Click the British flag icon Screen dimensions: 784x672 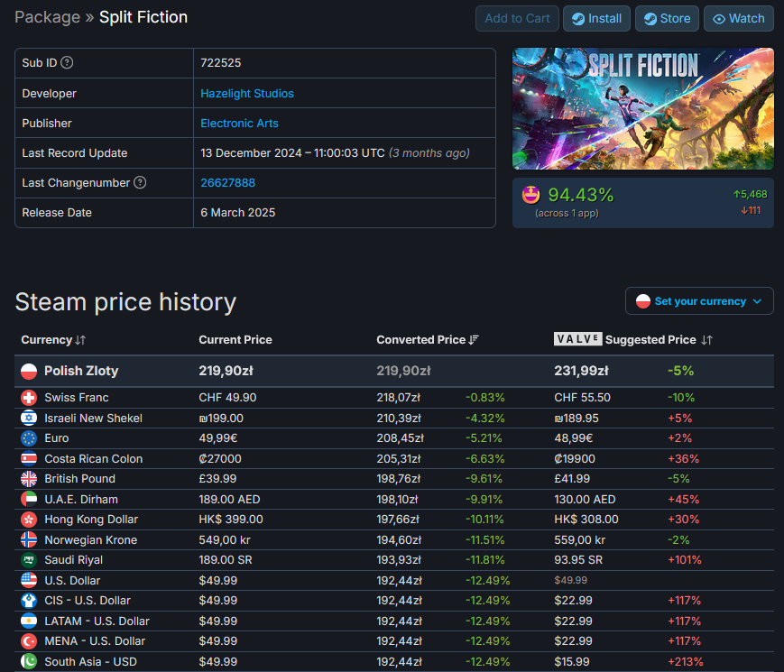[29, 478]
